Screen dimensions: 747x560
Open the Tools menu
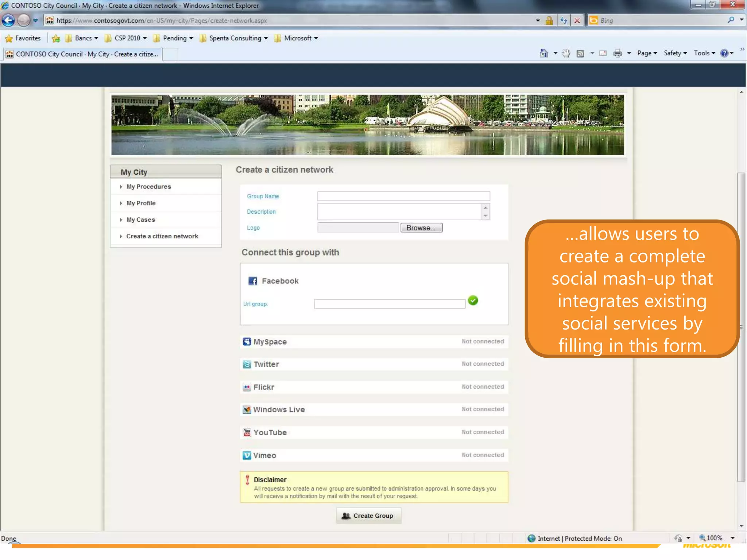704,53
